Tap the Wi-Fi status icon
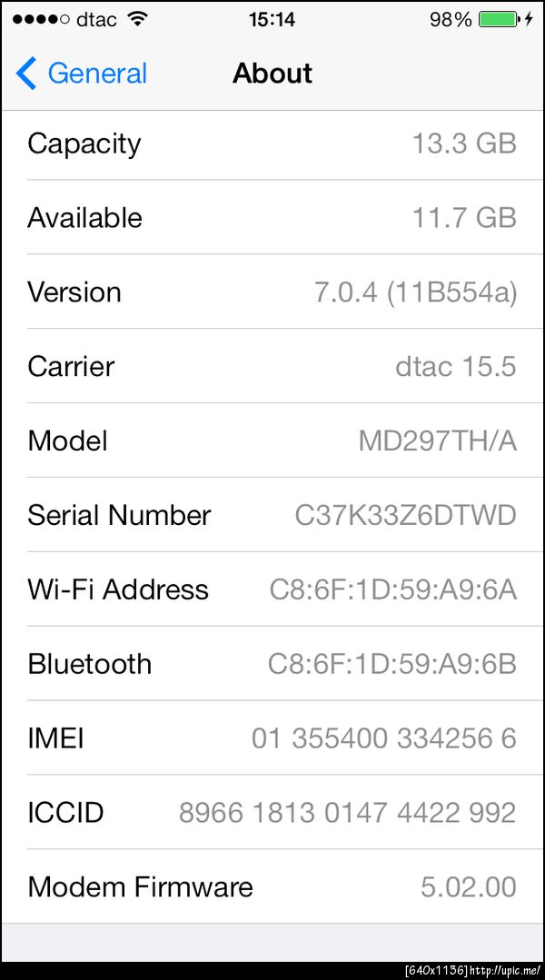This screenshot has width=545, height=980. pyautogui.click(x=138, y=19)
